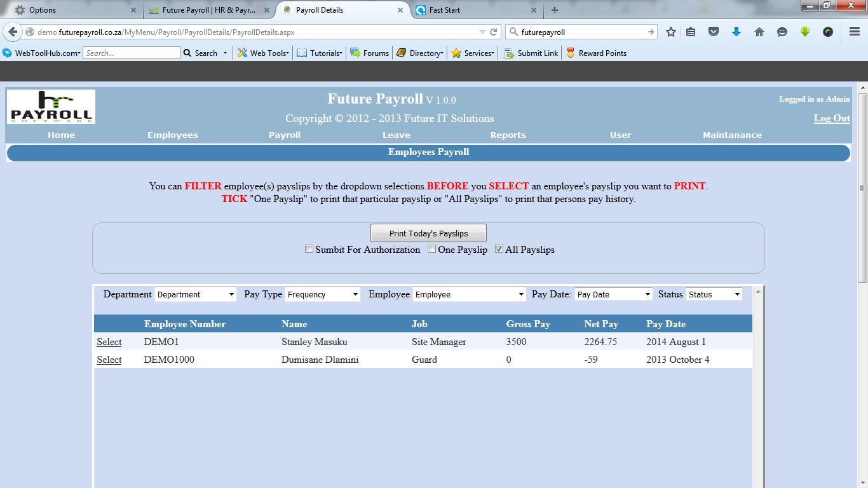Enable the One Payslip checkbox

(x=432, y=249)
